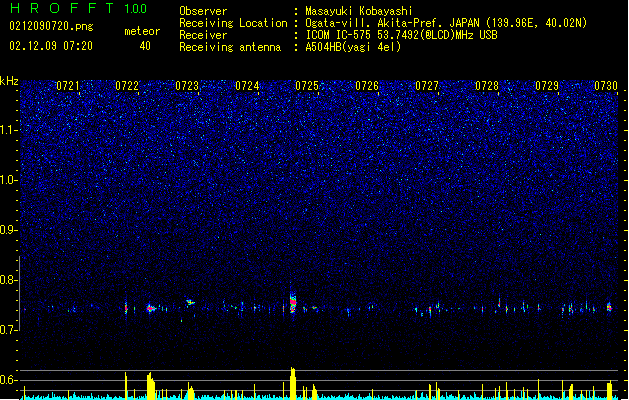Click the 1.0 kHz axis label
Image resolution: width=629 pixels, height=400 pixels.
tap(9, 180)
